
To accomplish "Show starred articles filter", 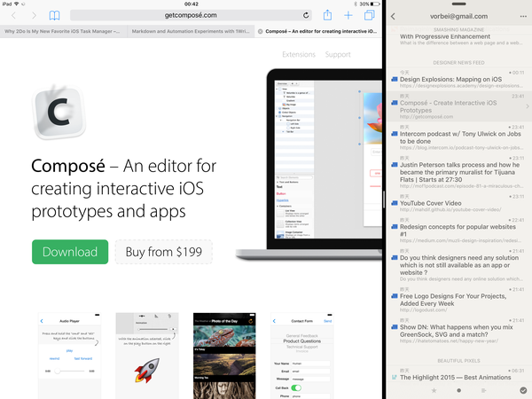I will (x=434, y=390).
